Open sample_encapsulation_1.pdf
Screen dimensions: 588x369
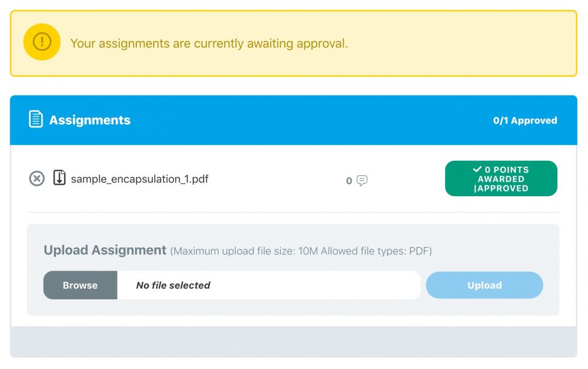pyautogui.click(x=140, y=178)
